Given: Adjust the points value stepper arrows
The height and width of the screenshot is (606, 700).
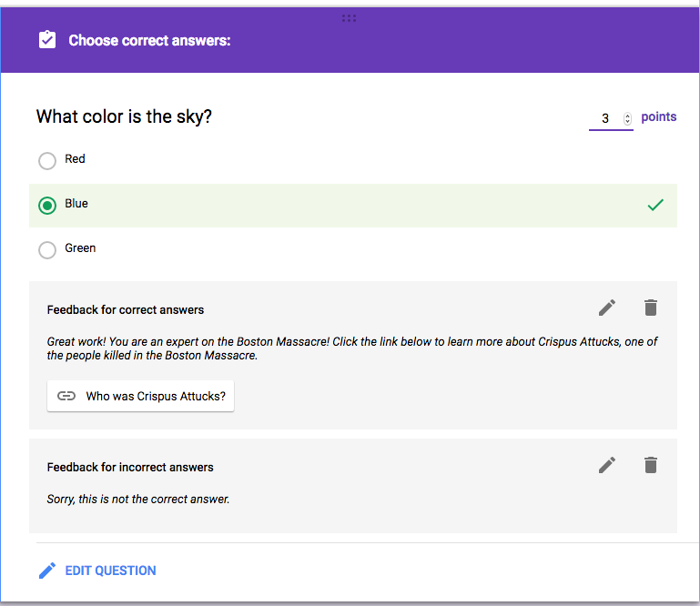Looking at the screenshot, I should click(627, 118).
